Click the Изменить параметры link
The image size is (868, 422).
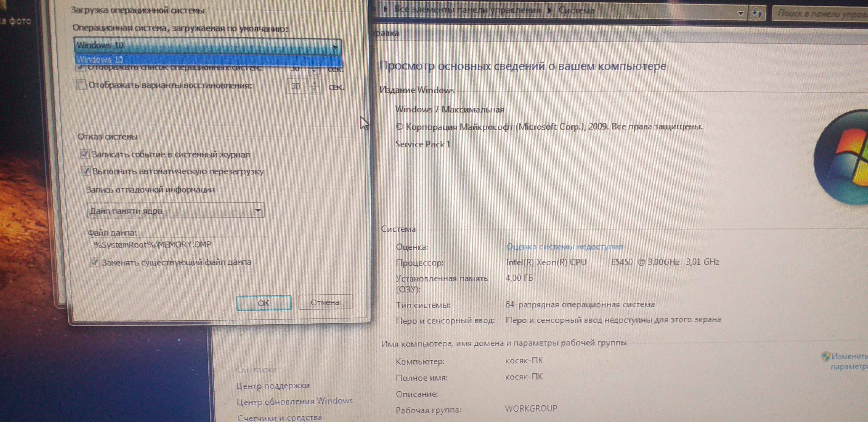coord(849,361)
